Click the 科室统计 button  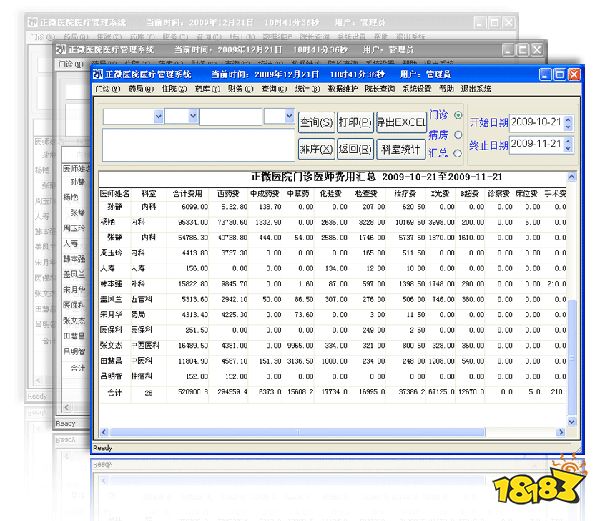[x=401, y=149]
